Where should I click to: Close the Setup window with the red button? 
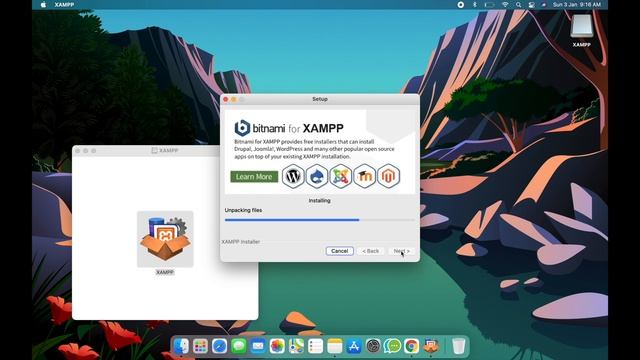point(226,99)
